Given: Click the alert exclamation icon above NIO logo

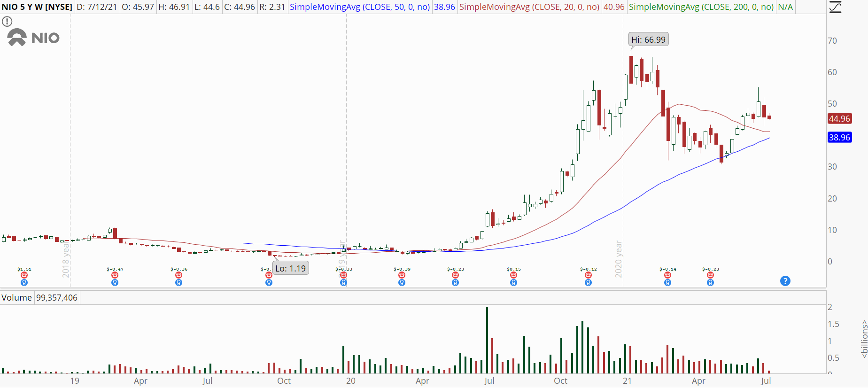Looking at the screenshot, I should tap(7, 21).
